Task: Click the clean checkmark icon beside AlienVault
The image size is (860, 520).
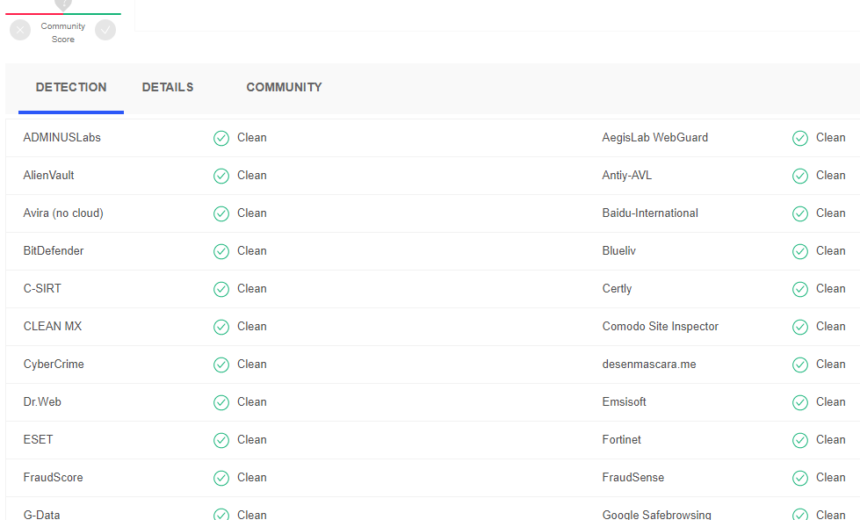Action: tap(221, 176)
